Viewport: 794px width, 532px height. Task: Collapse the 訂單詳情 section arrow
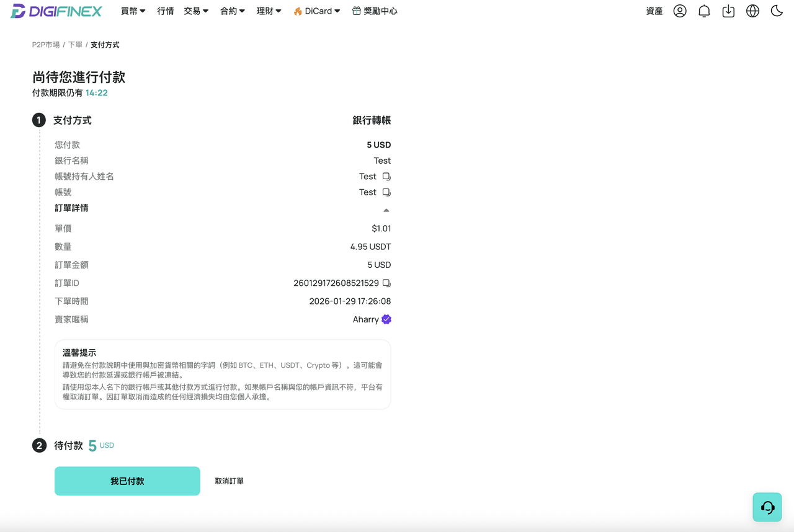pos(386,210)
